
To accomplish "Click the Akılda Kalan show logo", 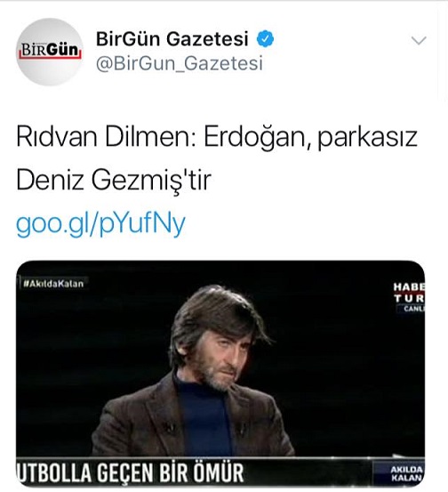I will click(x=406, y=473).
